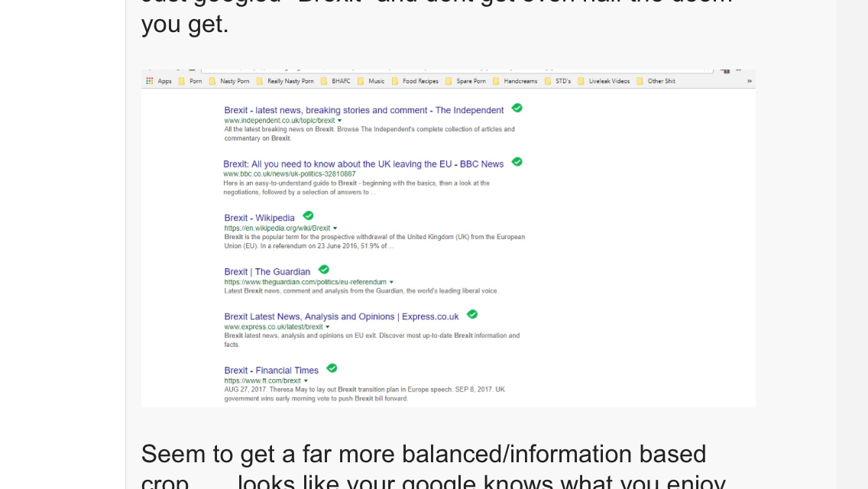Screen dimensions: 868x489
Task: Click the snippet "the world's leading liberal voice"
Action: 452,291
